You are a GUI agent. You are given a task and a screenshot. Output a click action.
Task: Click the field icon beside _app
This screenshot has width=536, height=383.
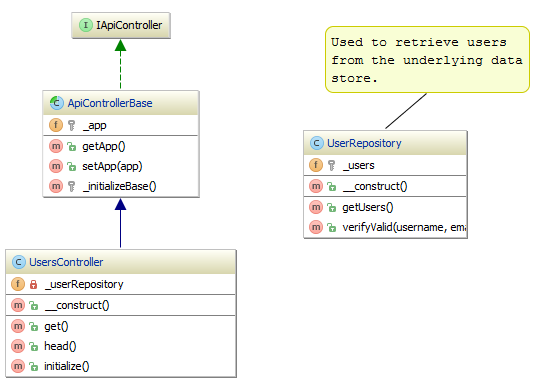[x=56, y=125]
